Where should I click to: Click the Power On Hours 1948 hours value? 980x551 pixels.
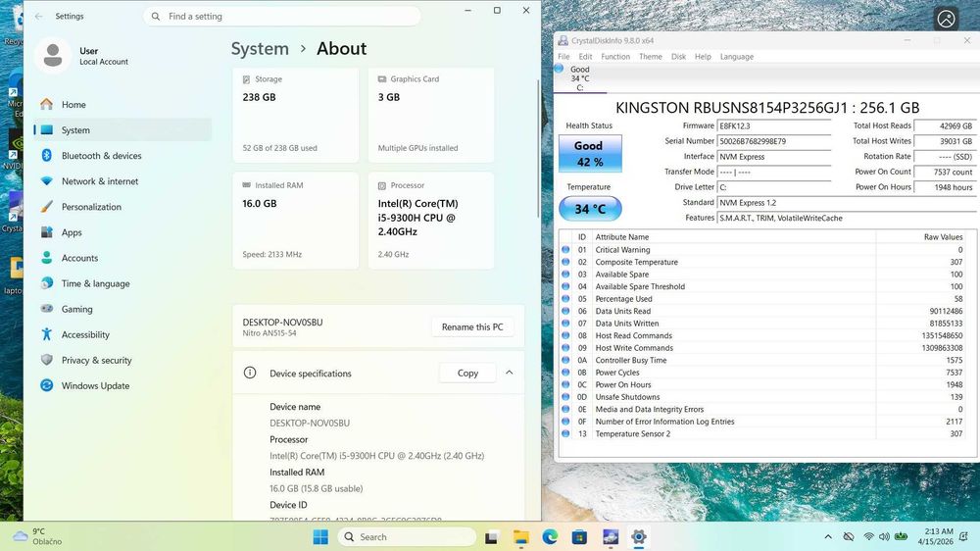945,187
